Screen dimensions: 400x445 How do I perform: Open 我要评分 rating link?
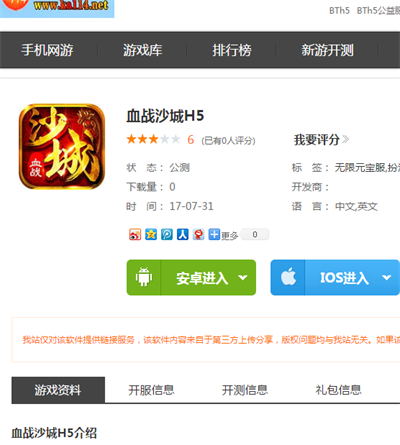coord(321,140)
